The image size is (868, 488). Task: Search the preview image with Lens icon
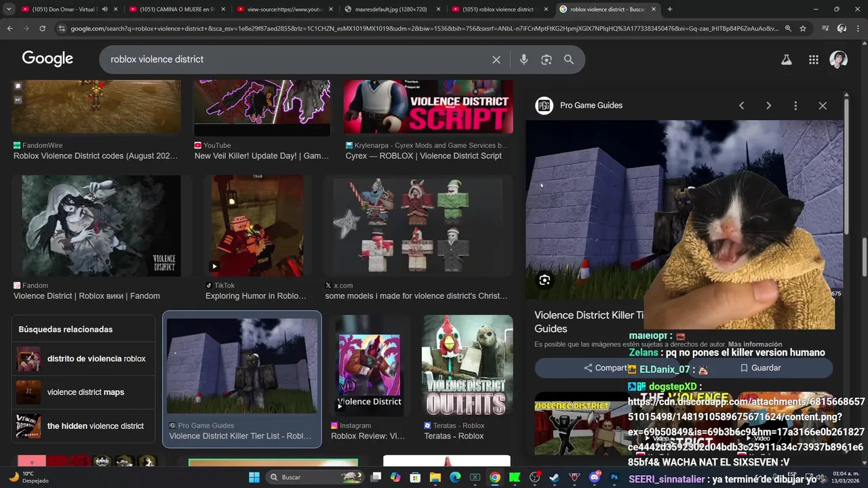(545, 280)
